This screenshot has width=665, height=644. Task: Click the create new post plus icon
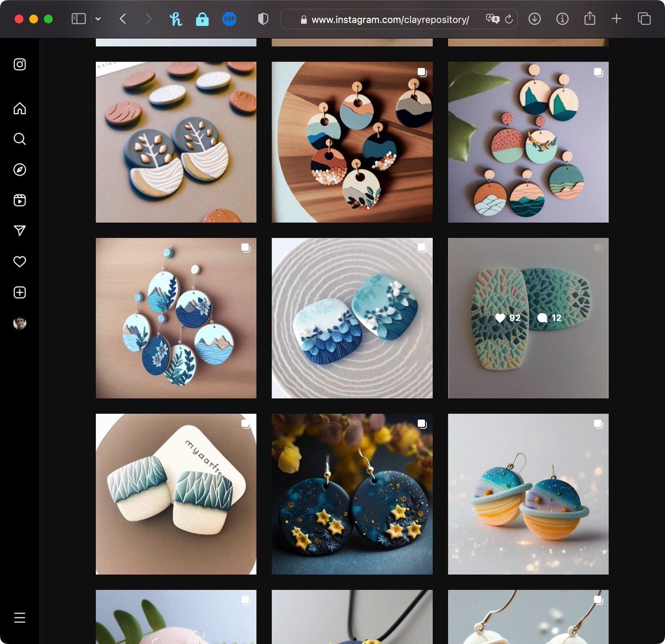(20, 292)
